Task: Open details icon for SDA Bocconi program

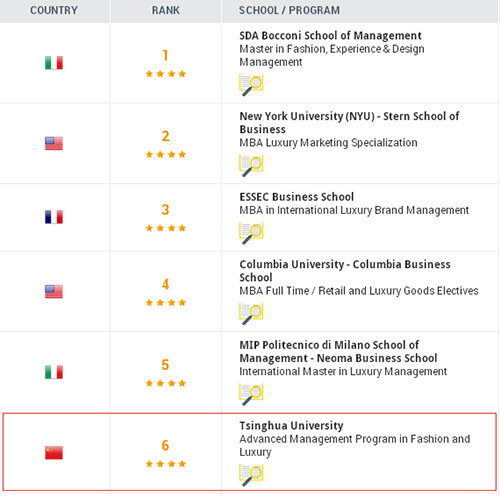Action: pos(251,85)
